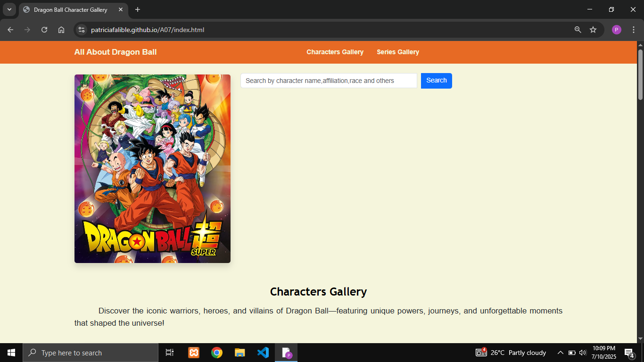Click the Dragon Ball Super poster image

pos(152,168)
